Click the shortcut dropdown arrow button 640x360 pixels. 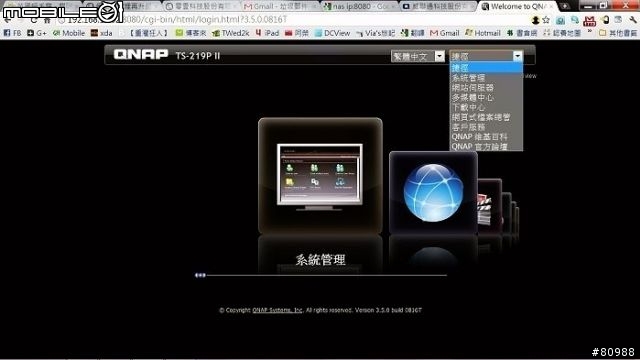(x=517, y=56)
